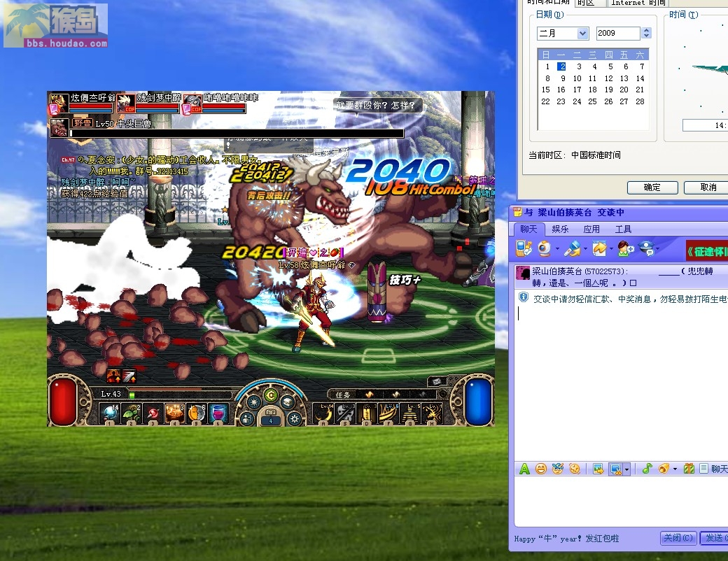Activate the crescent slash skill on key A
This screenshot has height=561, width=728.
pos(323,413)
